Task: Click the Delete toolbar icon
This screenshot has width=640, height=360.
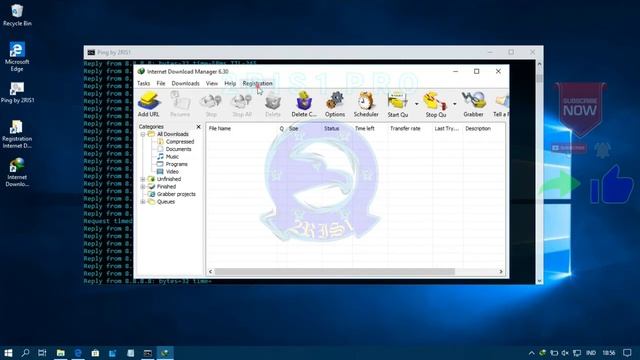Action: pyautogui.click(x=273, y=104)
